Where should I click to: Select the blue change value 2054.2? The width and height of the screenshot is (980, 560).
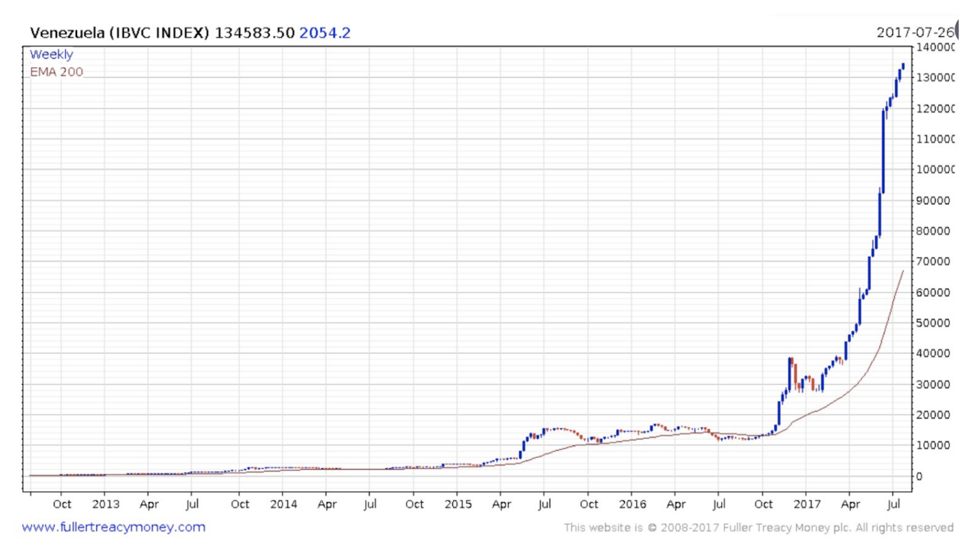tap(325, 33)
